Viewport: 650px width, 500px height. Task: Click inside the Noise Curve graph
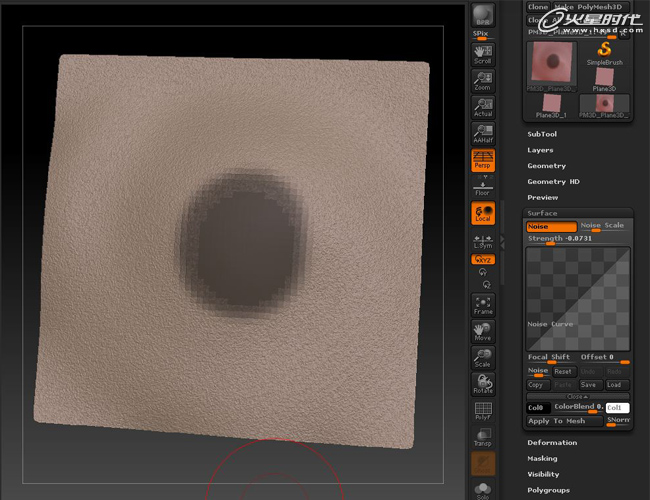(x=578, y=299)
